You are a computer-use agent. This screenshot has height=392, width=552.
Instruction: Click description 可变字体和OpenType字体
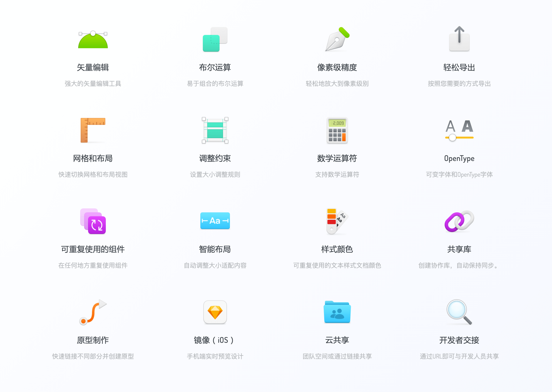coord(459,175)
